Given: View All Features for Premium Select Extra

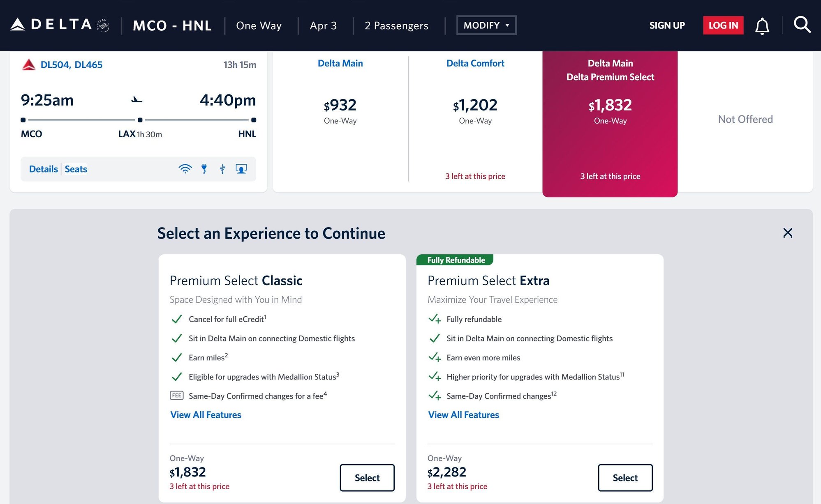Looking at the screenshot, I should point(463,415).
